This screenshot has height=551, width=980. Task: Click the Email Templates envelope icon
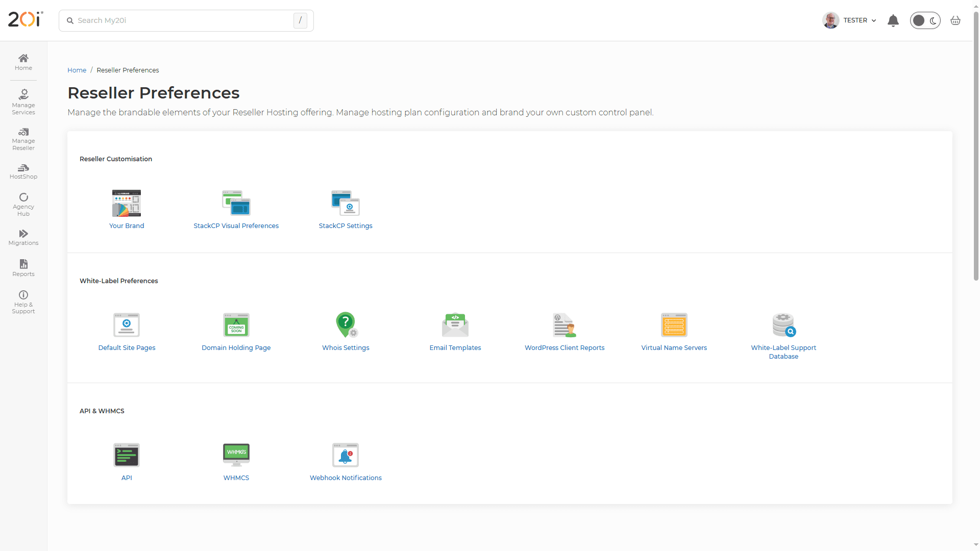[455, 325]
